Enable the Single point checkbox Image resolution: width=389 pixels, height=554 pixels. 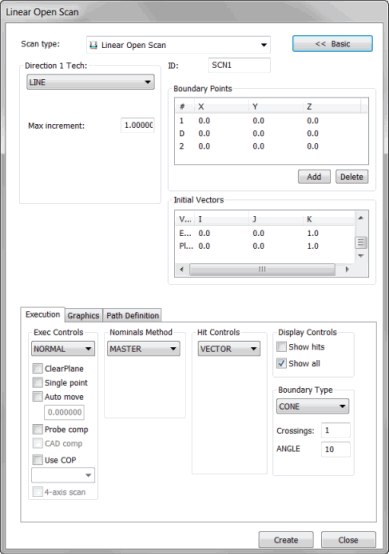coord(37,382)
